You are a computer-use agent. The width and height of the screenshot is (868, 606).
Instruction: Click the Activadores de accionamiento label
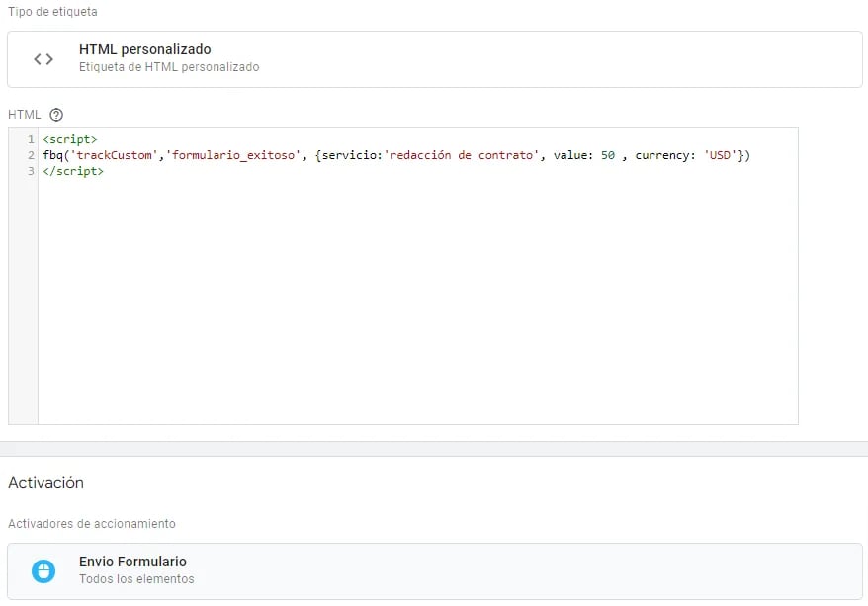pyautogui.click(x=92, y=524)
